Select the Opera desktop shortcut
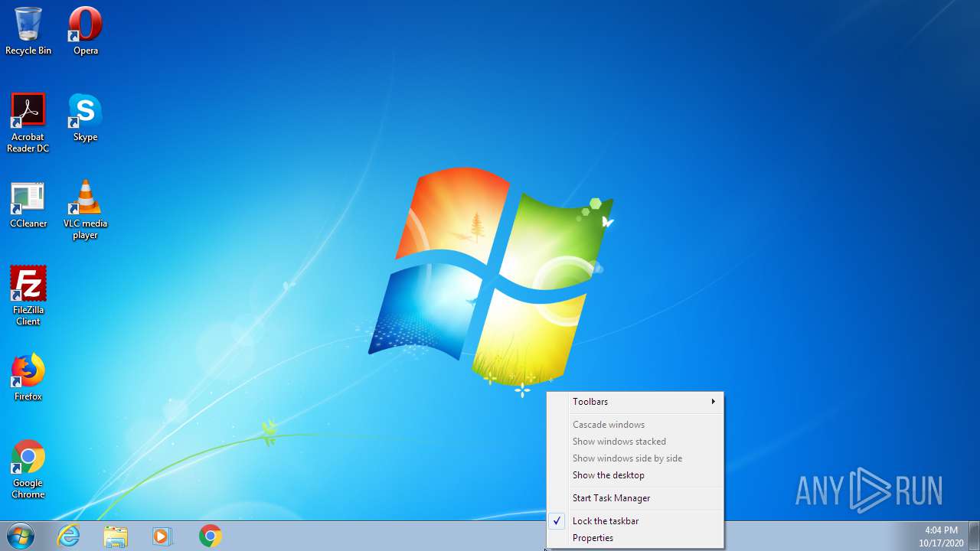This screenshot has height=551, width=980. click(x=85, y=31)
